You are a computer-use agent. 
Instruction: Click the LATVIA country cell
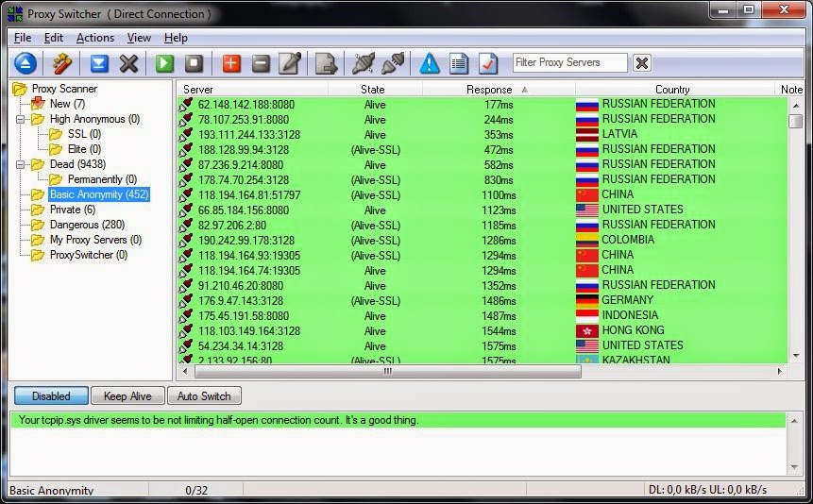619,134
